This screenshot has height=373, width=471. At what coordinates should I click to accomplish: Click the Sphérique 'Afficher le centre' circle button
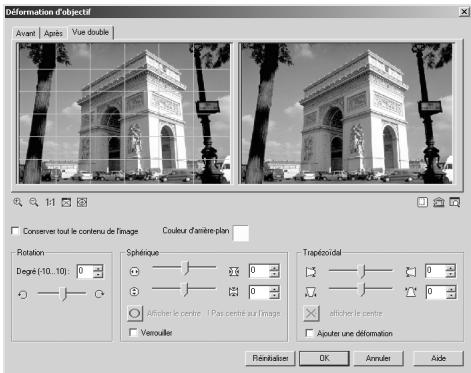(x=135, y=313)
